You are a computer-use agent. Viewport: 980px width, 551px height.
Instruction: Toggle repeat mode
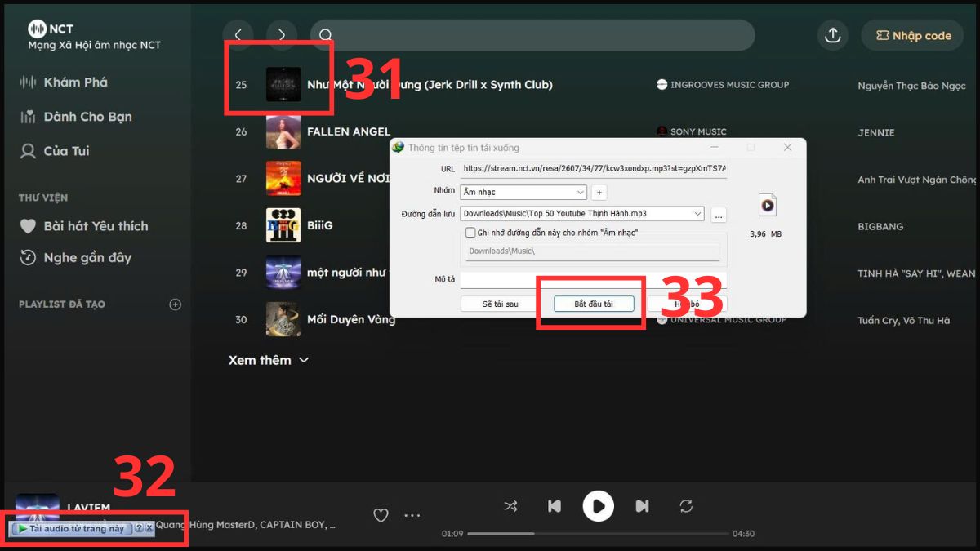coord(686,506)
